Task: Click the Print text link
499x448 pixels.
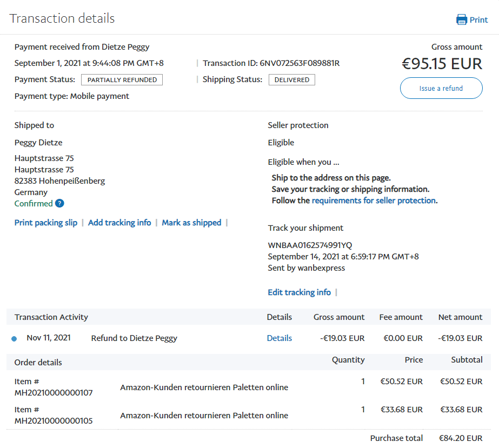Action: coord(478,20)
